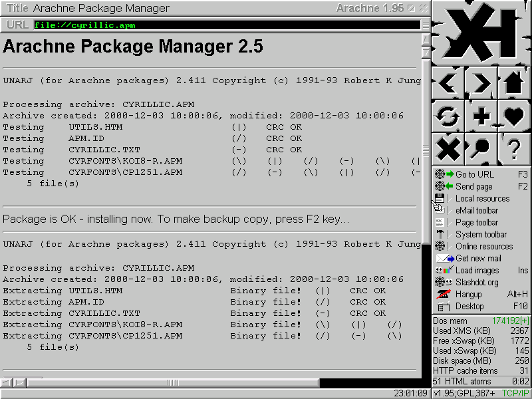The height and width of the screenshot is (399, 532).
Task: Click the Page toolbar document icon
Action: pyautogui.click(x=440, y=223)
